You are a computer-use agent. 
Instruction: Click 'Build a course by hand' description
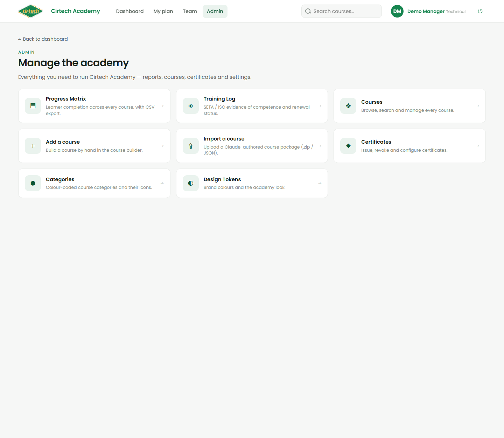click(94, 150)
